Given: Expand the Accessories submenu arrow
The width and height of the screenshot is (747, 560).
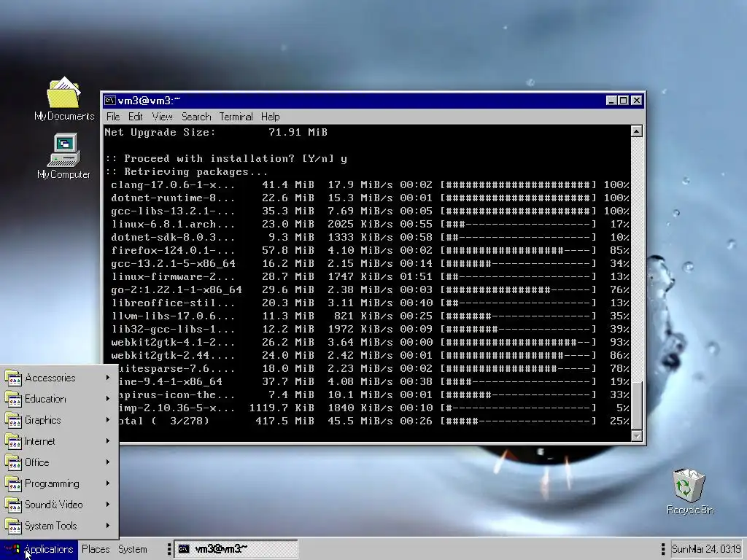Looking at the screenshot, I should point(108,378).
